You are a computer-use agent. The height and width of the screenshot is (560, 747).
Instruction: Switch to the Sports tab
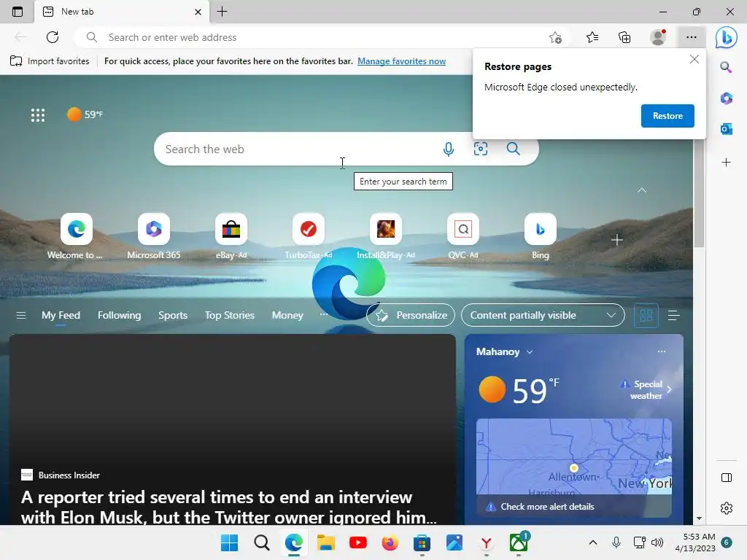[x=173, y=315]
